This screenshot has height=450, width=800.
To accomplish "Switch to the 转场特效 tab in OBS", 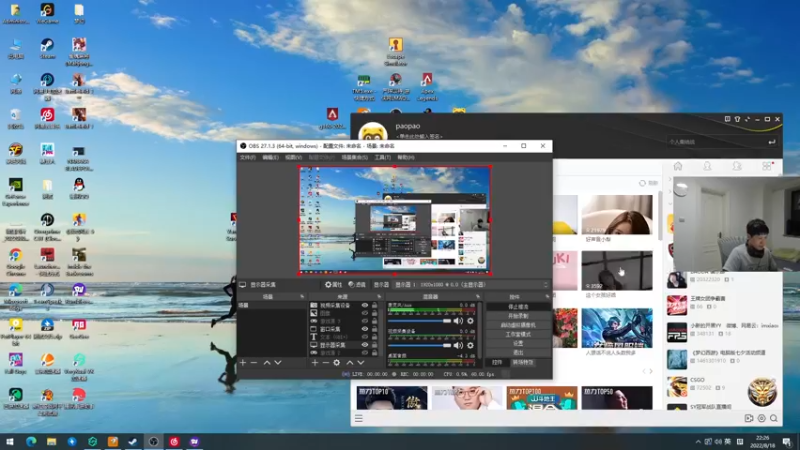I will [523, 362].
